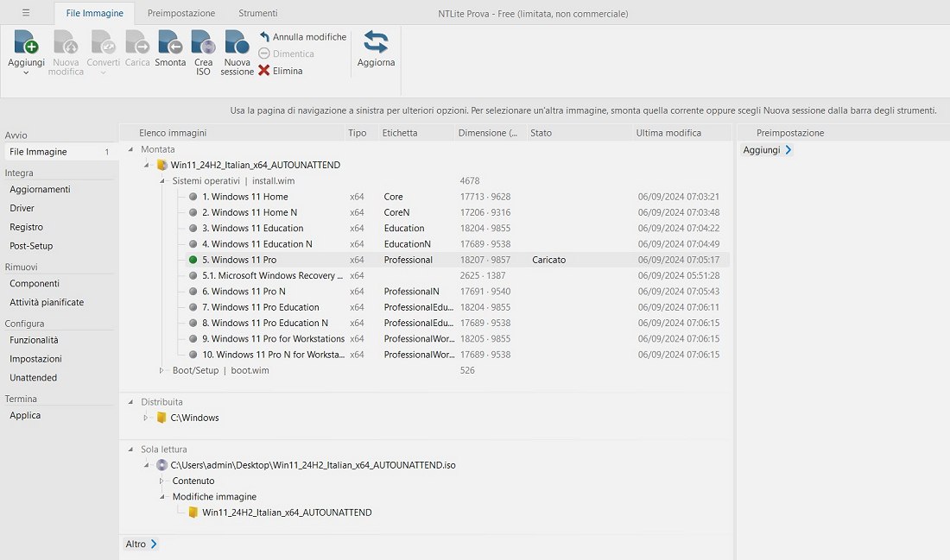
Task: Expand the C:\Windows node
Action: 146,417
